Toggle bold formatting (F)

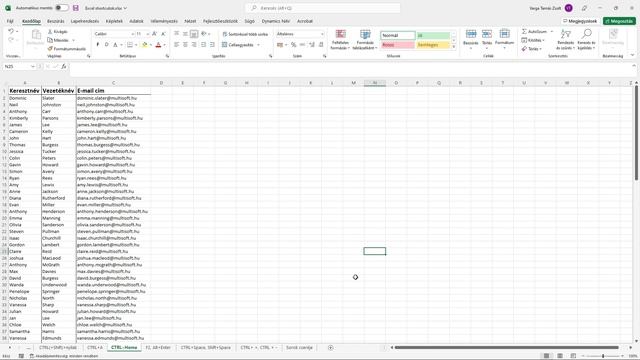(x=98, y=44)
